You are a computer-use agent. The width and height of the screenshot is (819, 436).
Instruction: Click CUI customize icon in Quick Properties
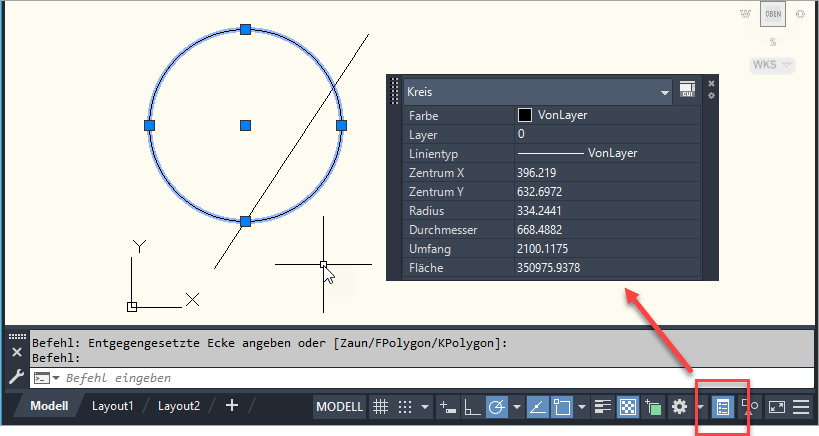pyautogui.click(x=687, y=89)
